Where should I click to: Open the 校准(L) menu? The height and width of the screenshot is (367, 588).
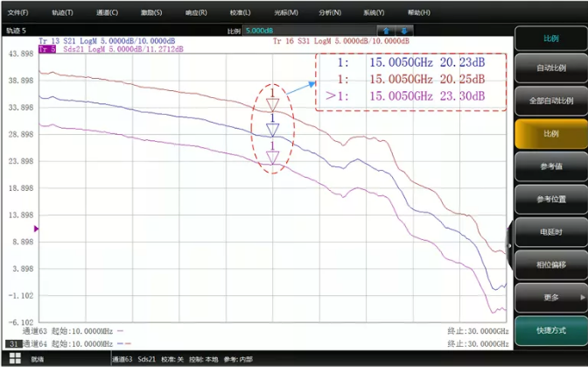point(240,12)
